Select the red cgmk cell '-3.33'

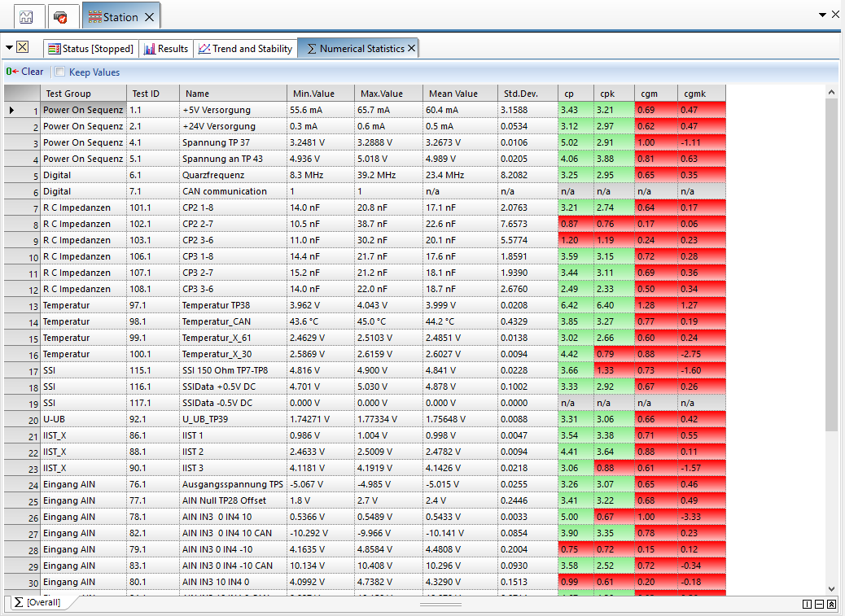click(x=702, y=517)
